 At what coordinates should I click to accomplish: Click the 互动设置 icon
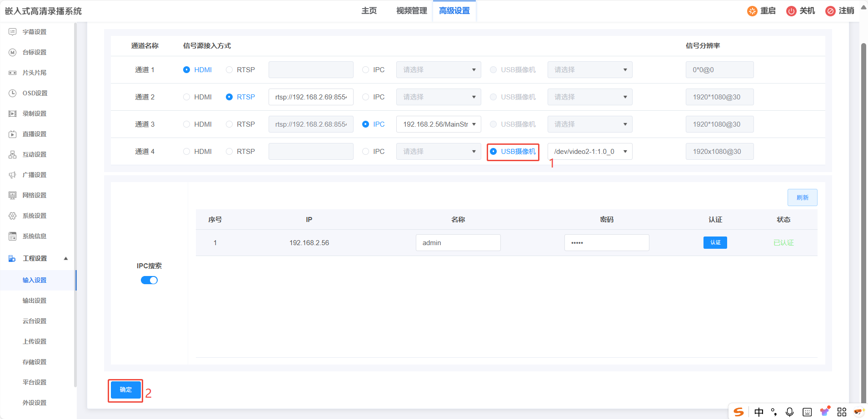pos(13,154)
